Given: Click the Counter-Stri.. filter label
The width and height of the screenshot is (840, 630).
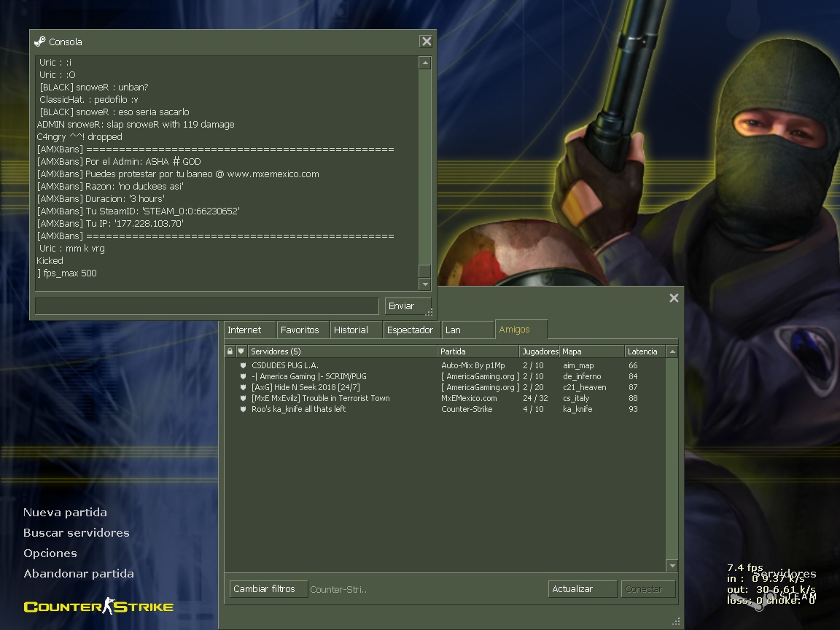Looking at the screenshot, I should (x=338, y=589).
